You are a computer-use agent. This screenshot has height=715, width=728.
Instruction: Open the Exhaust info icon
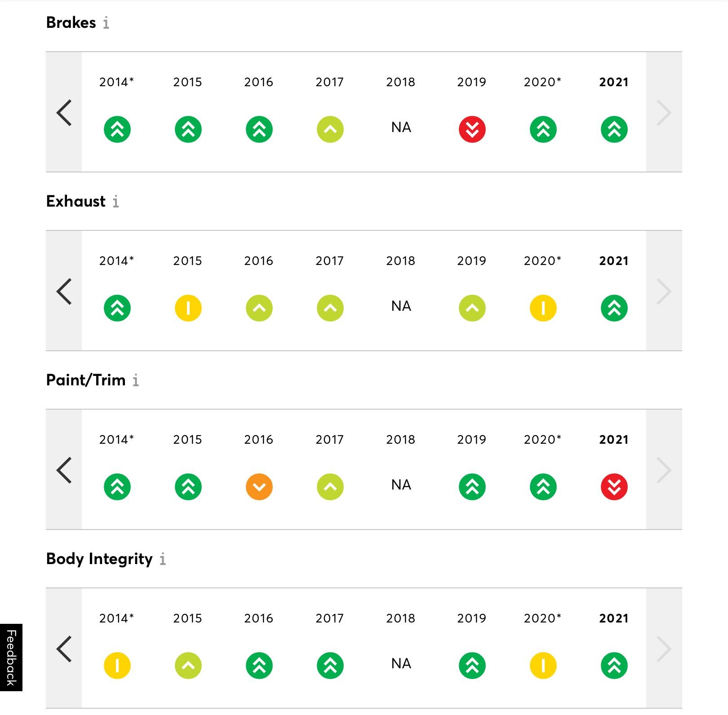point(116,202)
